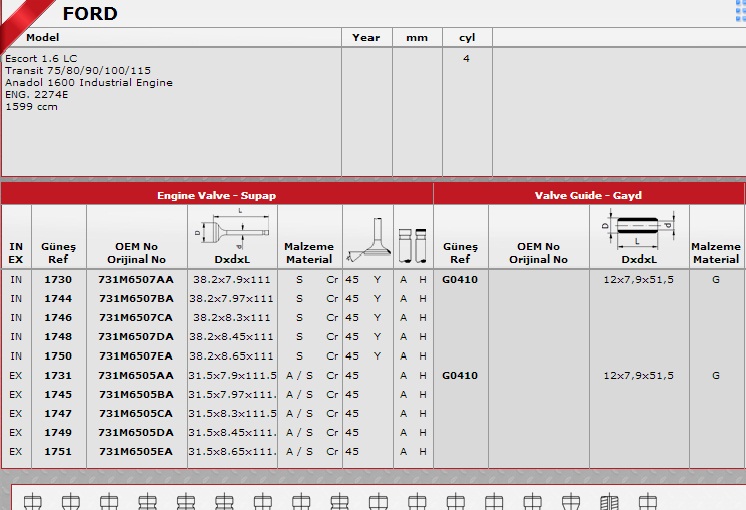The width and height of the screenshot is (746, 510).
Task: Click dimension 38.2x8.3x111
Action: coord(232,318)
